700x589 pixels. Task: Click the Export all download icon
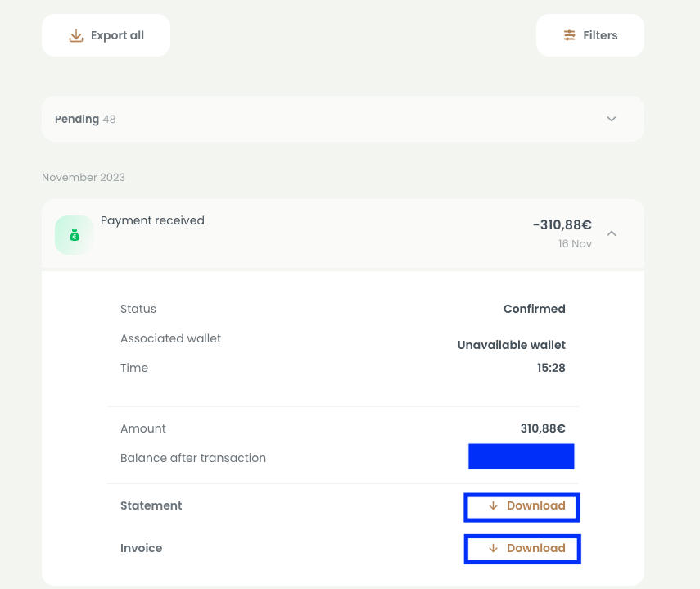coord(76,35)
